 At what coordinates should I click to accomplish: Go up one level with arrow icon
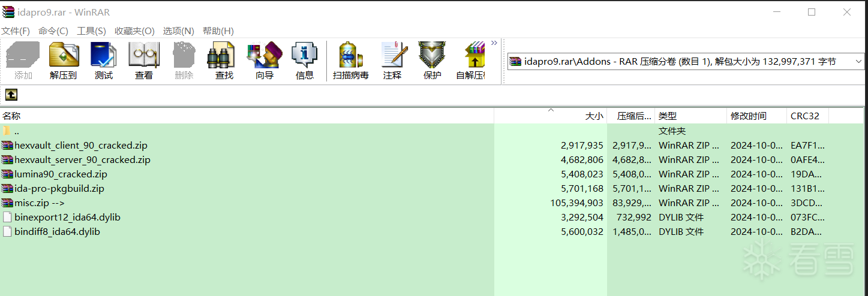pos(11,95)
